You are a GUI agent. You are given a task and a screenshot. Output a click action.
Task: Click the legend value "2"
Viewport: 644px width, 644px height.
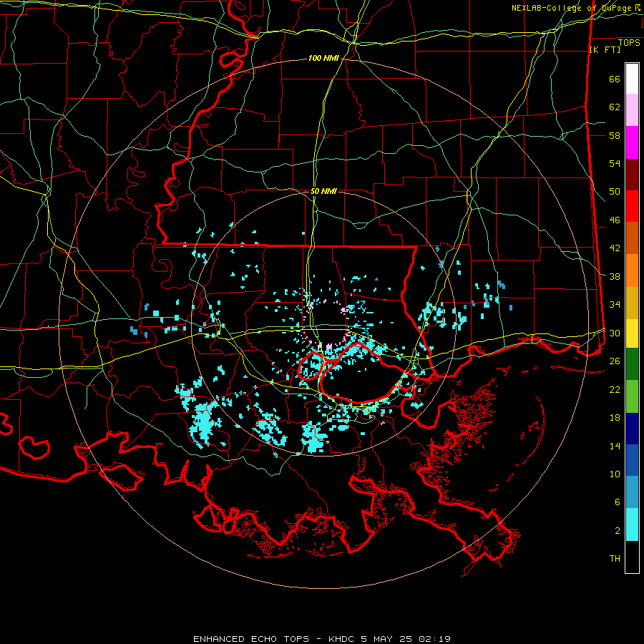pyautogui.click(x=618, y=531)
